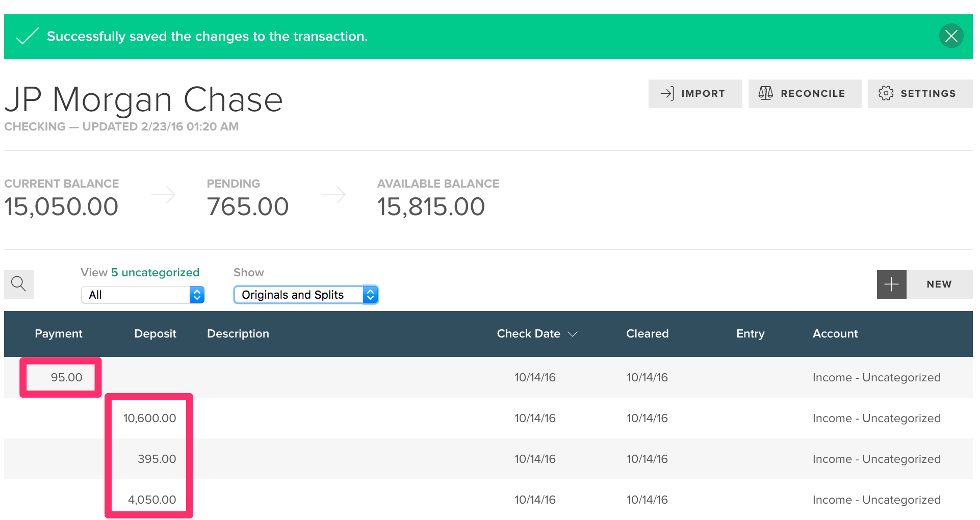980x520 pixels.
Task: Click the Deposit column header
Action: coord(155,334)
